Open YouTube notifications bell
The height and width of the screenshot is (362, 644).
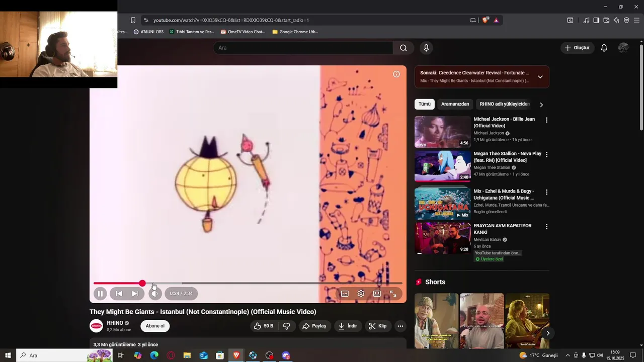604,48
